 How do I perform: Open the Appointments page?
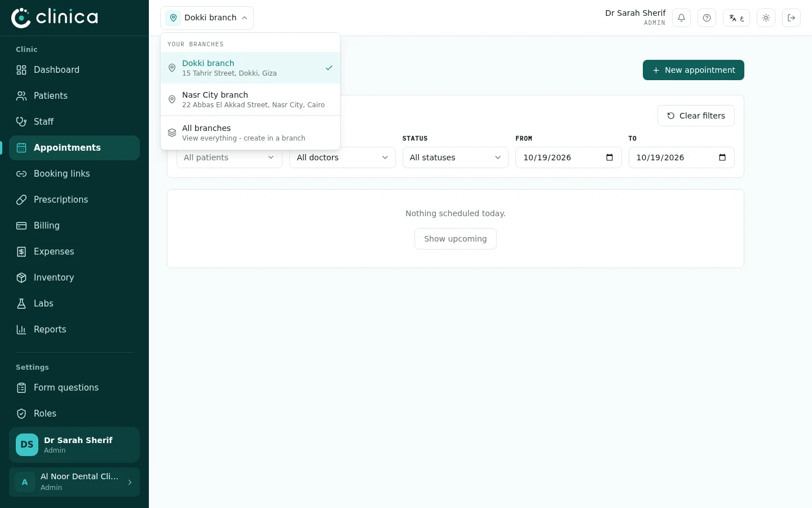coord(74,148)
